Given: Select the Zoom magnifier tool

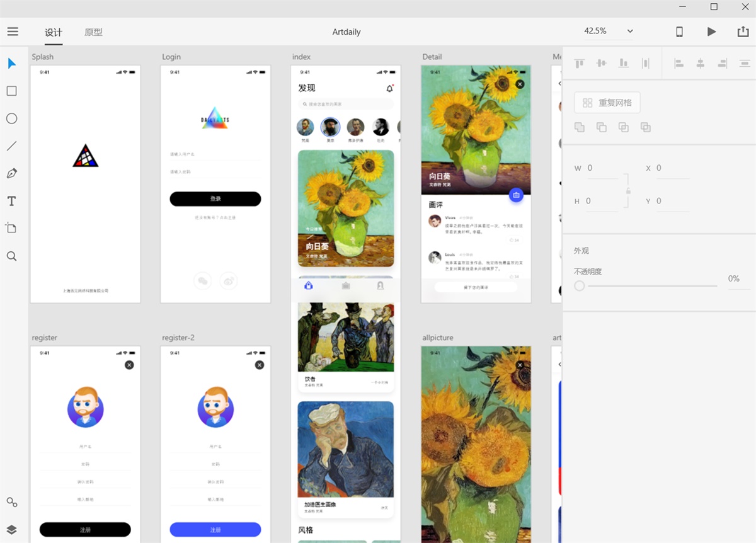Looking at the screenshot, I should [x=12, y=256].
